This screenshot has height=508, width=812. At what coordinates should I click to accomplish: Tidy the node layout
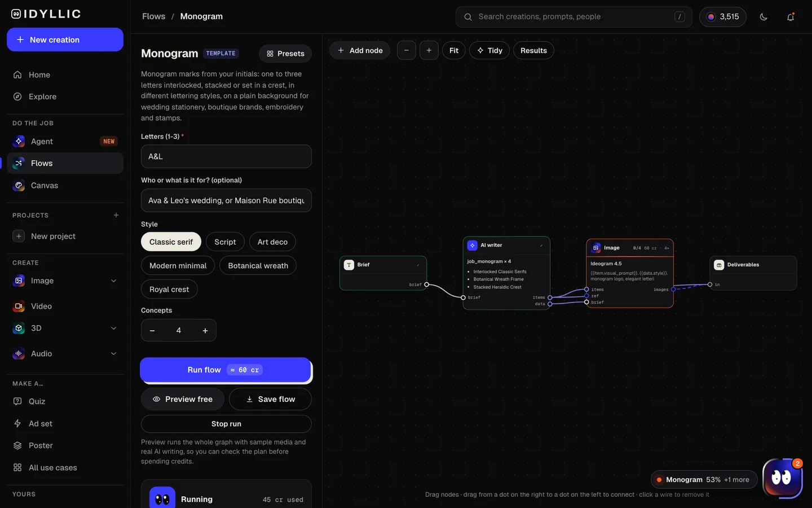(489, 50)
